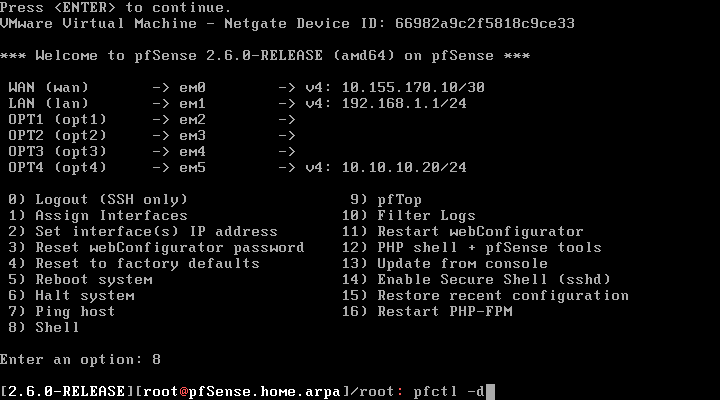This screenshot has width=720, height=400.
Task: Click the "Enter an option" prompt line
Action: point(80,359)
